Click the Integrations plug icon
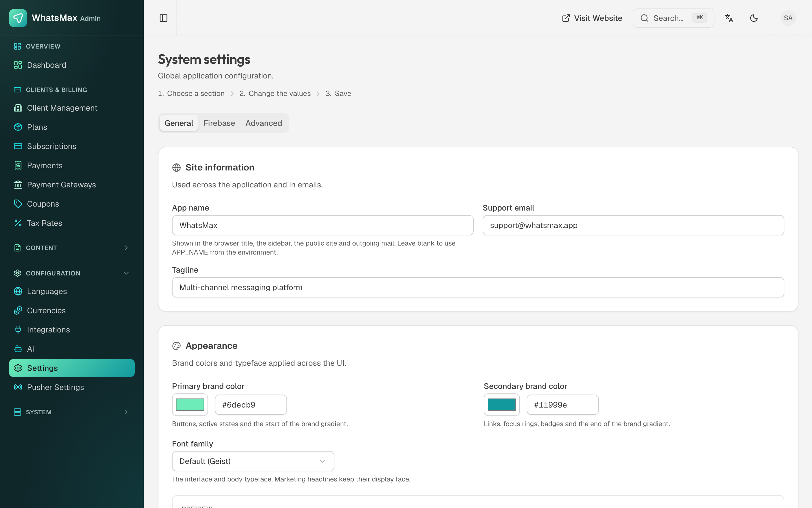 coord(18,330)
